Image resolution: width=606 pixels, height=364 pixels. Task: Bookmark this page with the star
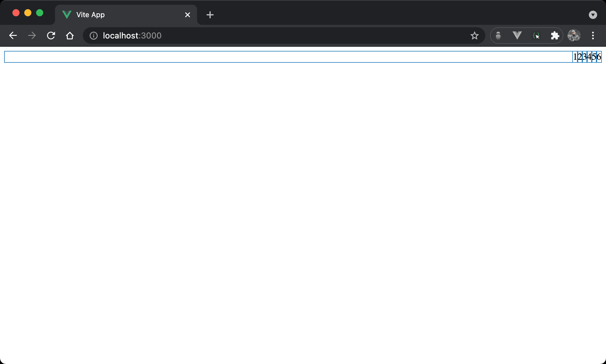pos(474,36)
